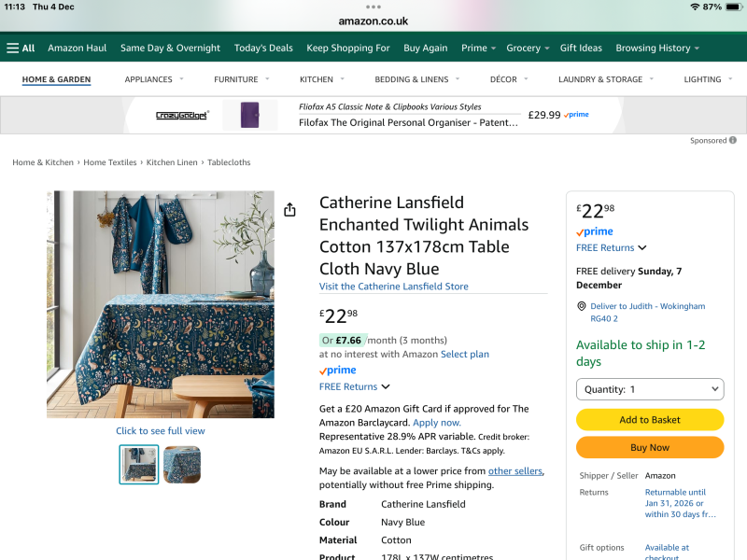Click the location pin next to Deliver to Judith

(581, 306)
